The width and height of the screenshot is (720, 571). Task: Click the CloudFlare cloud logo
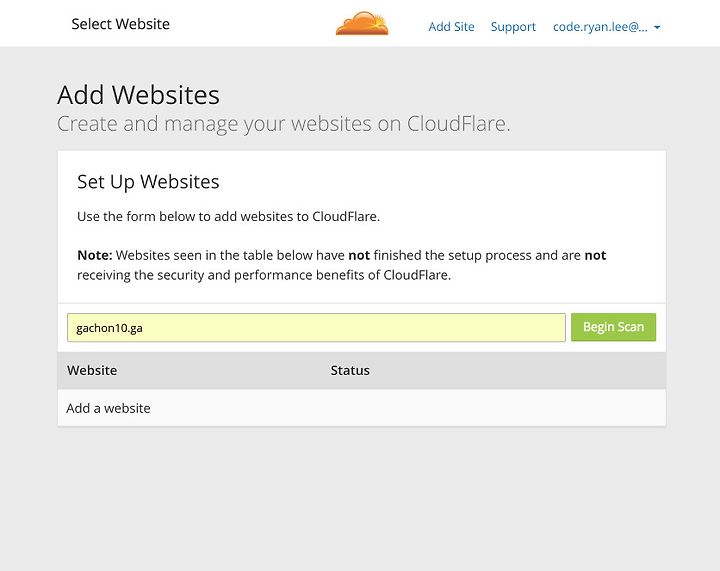coord(362,24)
